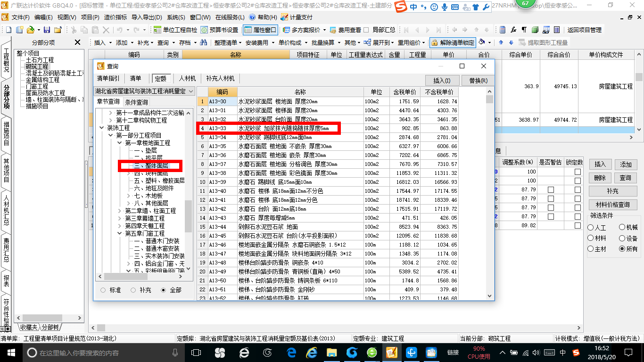644x362 pixels.
Task: Select the 补充 radio button in query dialog
Action: coord(133,290)
